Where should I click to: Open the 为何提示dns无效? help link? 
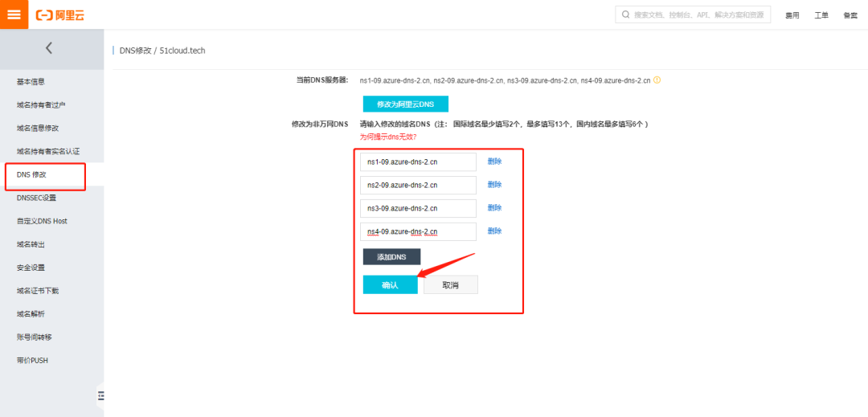(x=388, y=137)
